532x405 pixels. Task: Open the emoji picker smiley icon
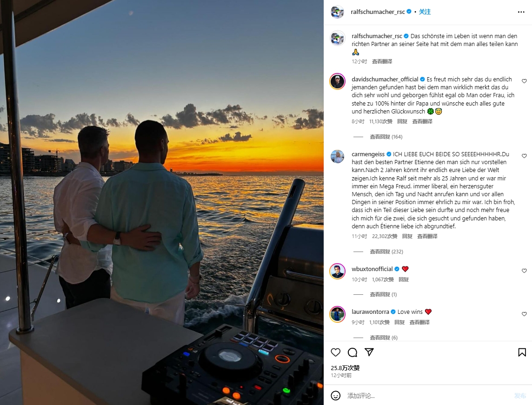336,396
